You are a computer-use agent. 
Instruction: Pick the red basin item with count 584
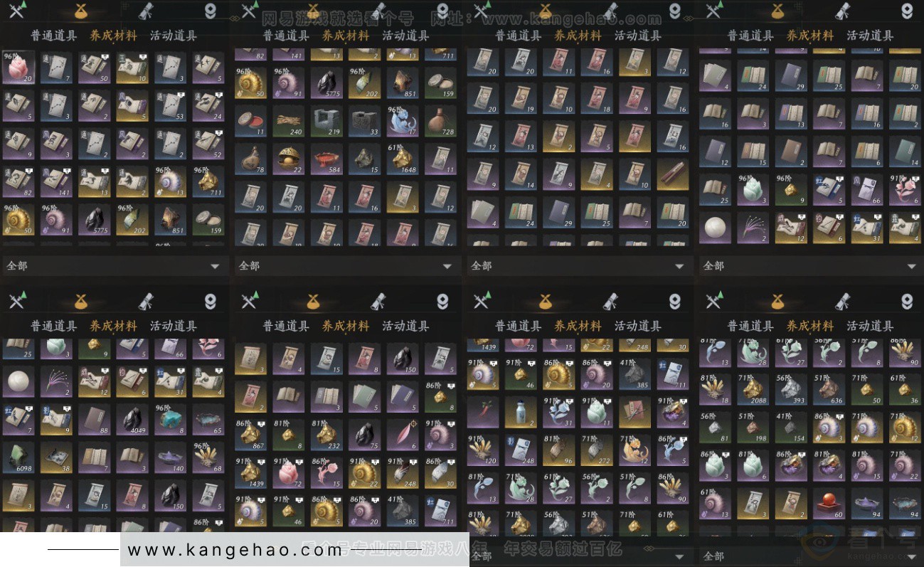(x=327, y=159)
